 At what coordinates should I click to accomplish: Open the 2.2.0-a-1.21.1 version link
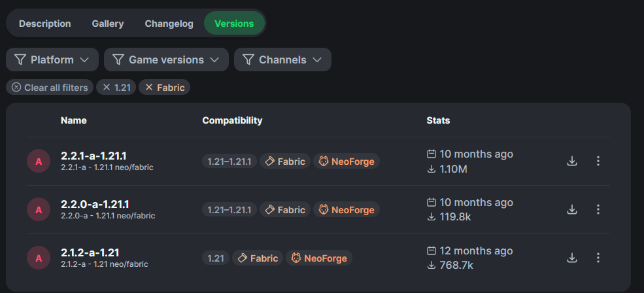tap(93, 204)
